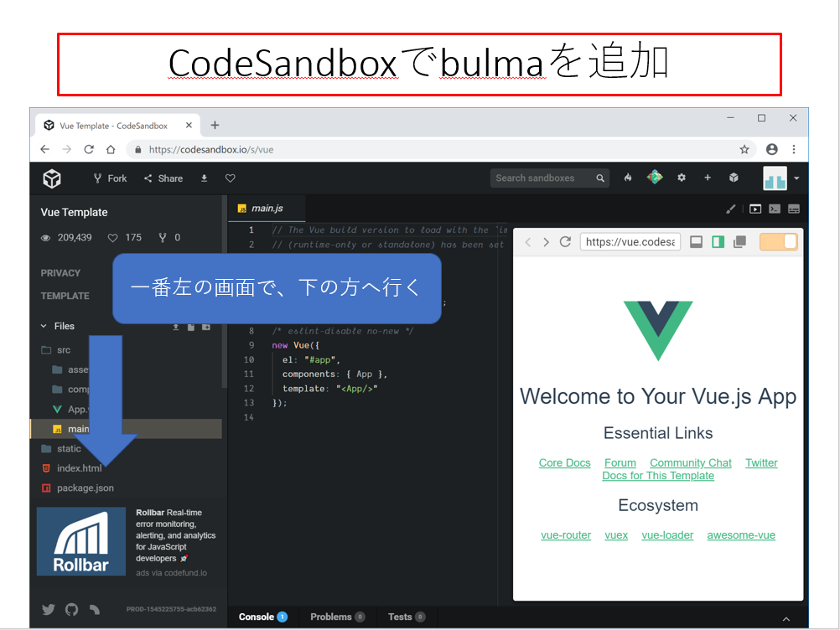Image resolution: width=840 pixels, height=630 pixels.
Task: Open the GitHub icon in the sidebar footer
Action: (x=72, y=609)
